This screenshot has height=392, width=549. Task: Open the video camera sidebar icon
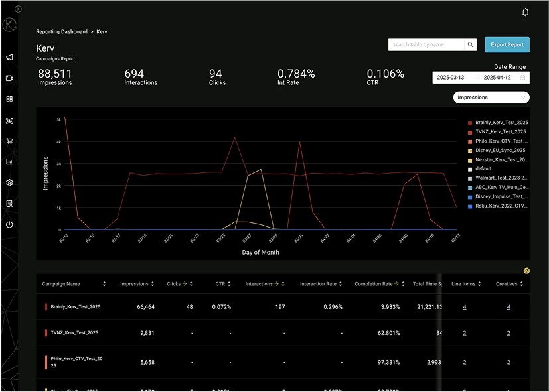(9, 78)
